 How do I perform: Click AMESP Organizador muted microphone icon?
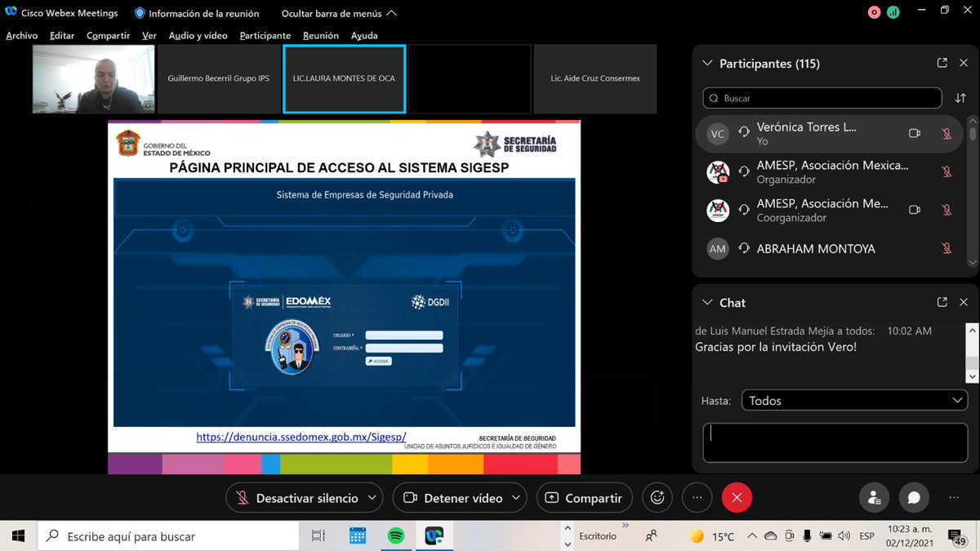[x=947, y=171]
